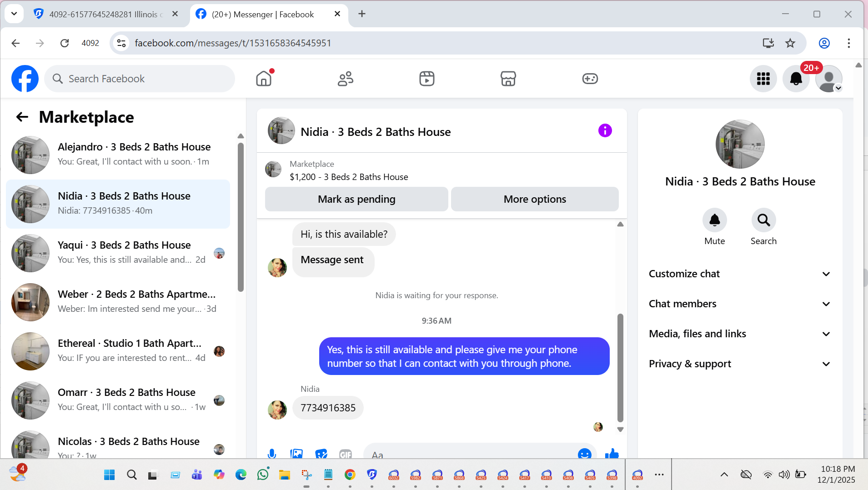Image resolution: width=868 pixels, height=490 pixels.
Task: Open the Gaming controller icon in navigation
Action: click(590, 79)
